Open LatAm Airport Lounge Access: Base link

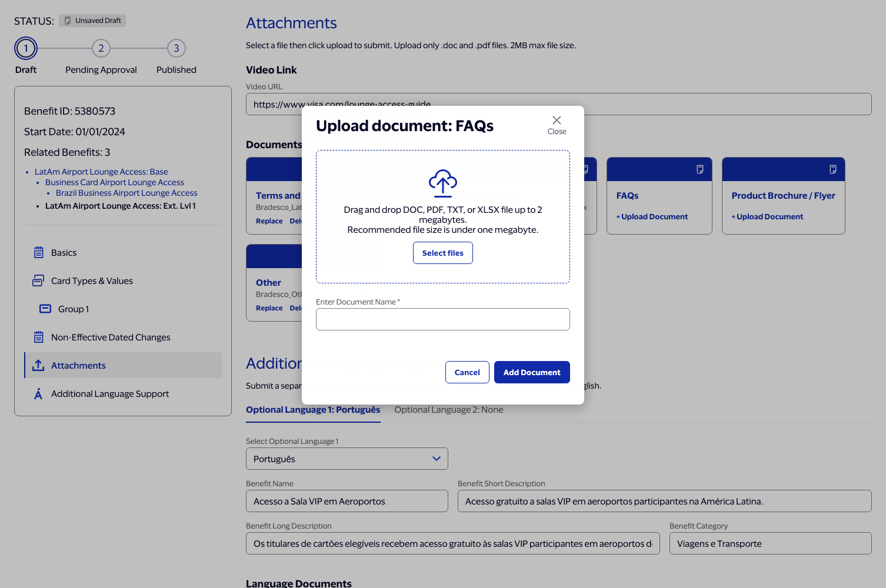(x=101, y=172)
